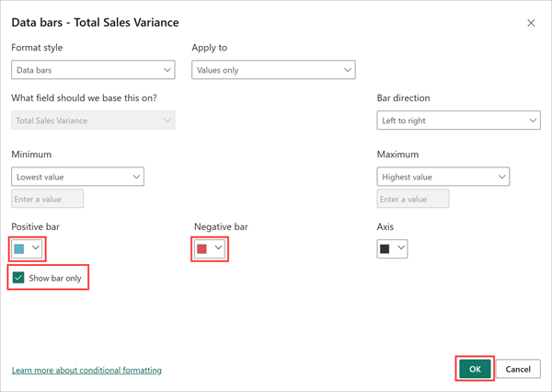Expand the Apply to dropdown
Screen dimensions: 552x392
click(273, 70)
